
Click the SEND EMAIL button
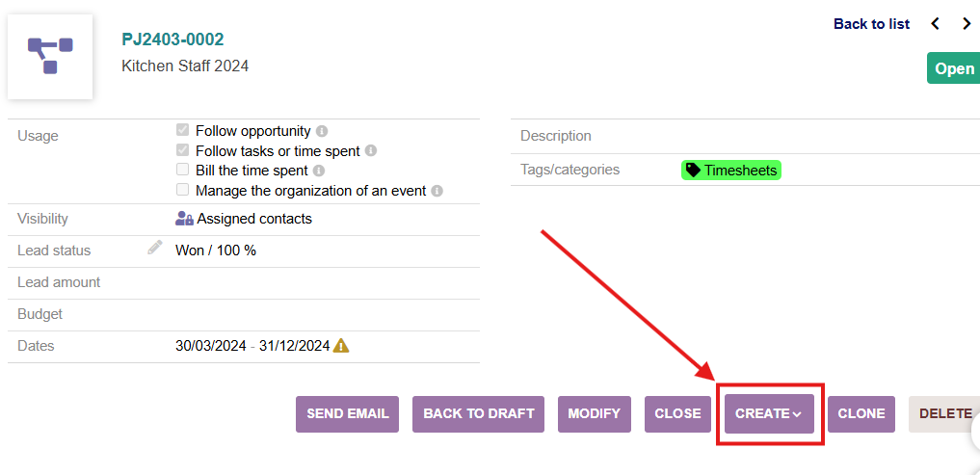click(348, 413)
